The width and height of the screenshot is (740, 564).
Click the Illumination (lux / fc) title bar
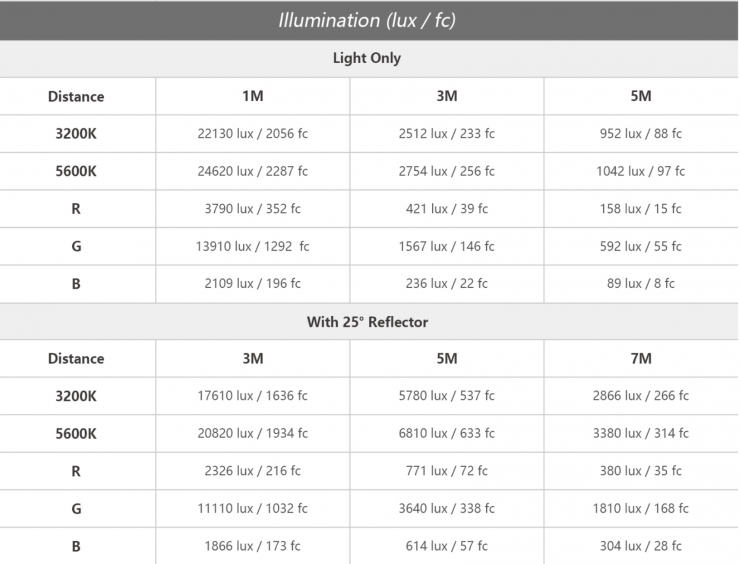click(367, 20)
